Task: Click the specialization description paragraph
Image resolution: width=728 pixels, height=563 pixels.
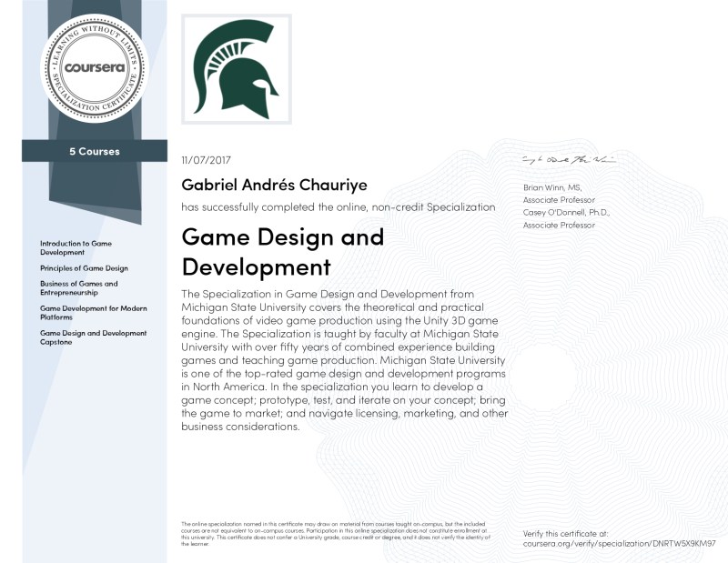Action: tap(345, 360)
